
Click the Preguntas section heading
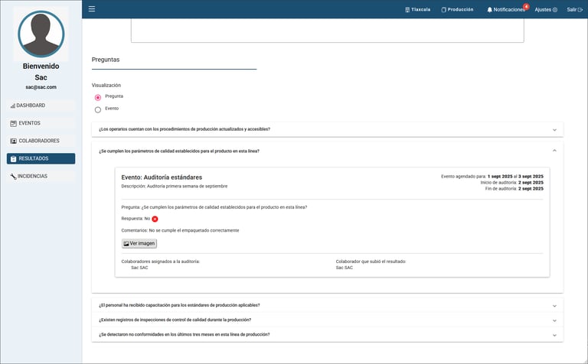[x=106, y=60]
